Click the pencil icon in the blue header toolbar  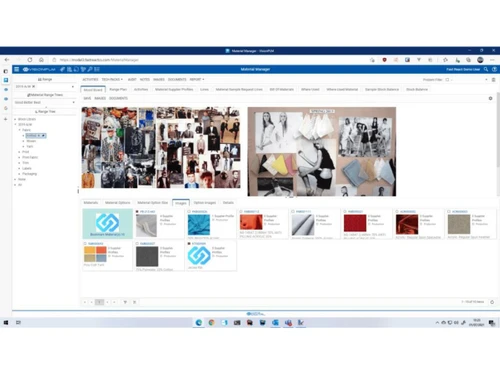[x=62, y=69]
